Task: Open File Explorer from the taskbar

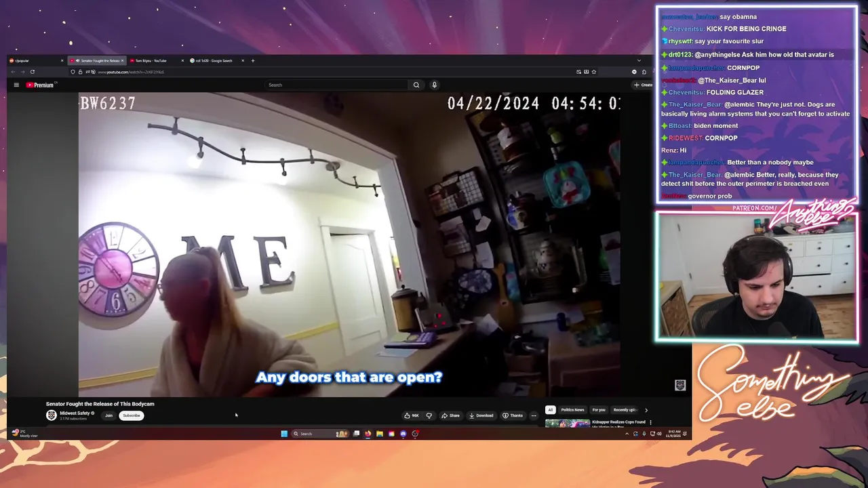Action: 380,434
